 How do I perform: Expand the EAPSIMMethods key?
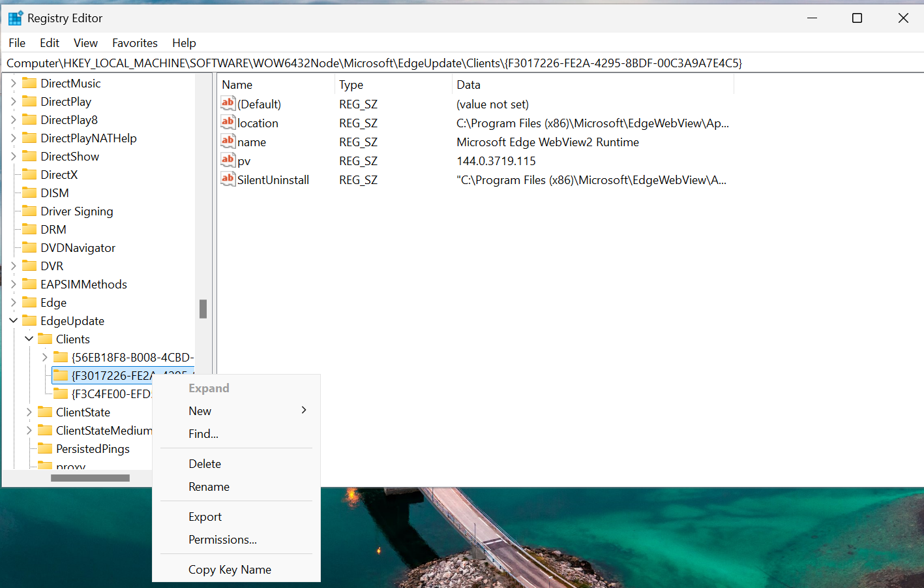pos(13,284)
